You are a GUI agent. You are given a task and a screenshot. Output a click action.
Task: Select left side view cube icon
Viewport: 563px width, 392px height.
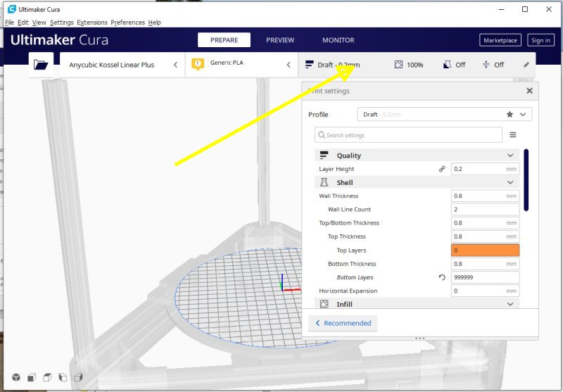(63, 377)
